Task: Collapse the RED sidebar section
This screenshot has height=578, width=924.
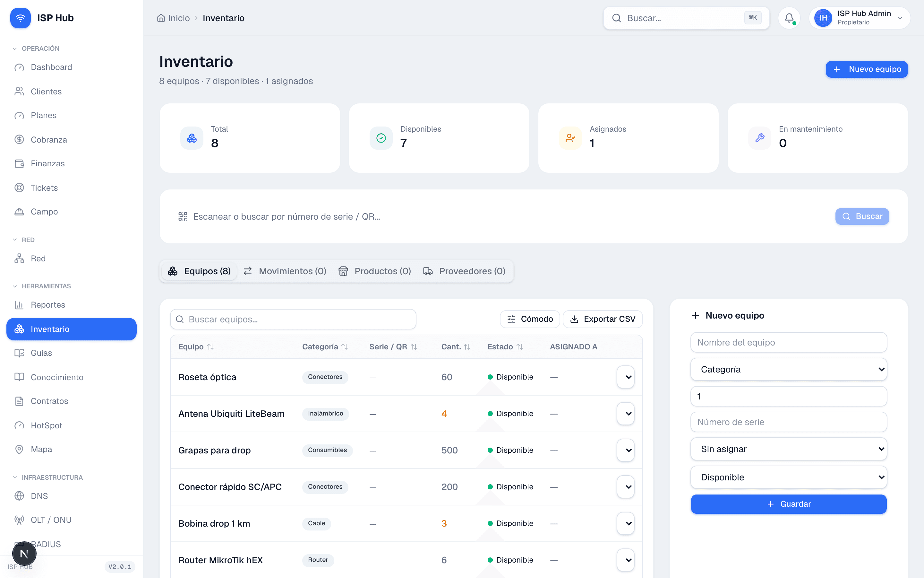Action: tap(24, 240)
